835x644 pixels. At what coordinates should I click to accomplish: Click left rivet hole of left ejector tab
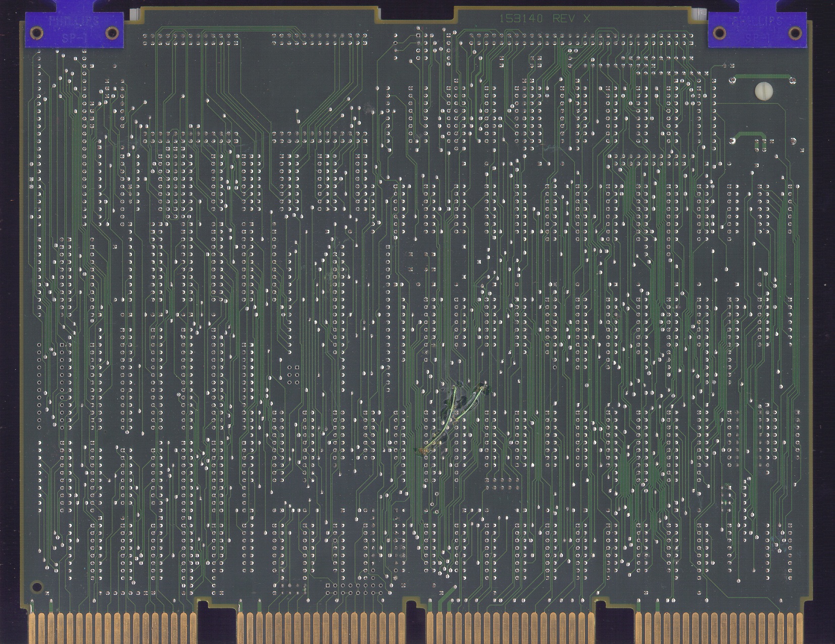click(x=35, y=33)
